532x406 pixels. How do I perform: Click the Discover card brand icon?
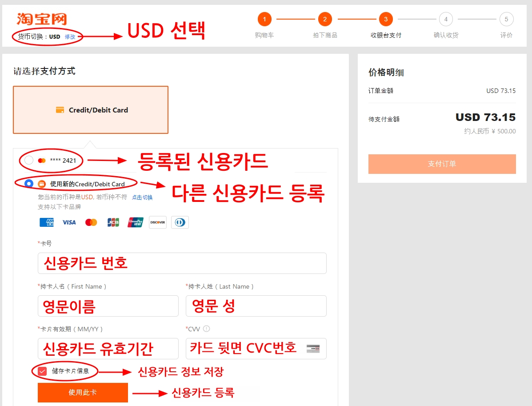click(x=158, y=222)
